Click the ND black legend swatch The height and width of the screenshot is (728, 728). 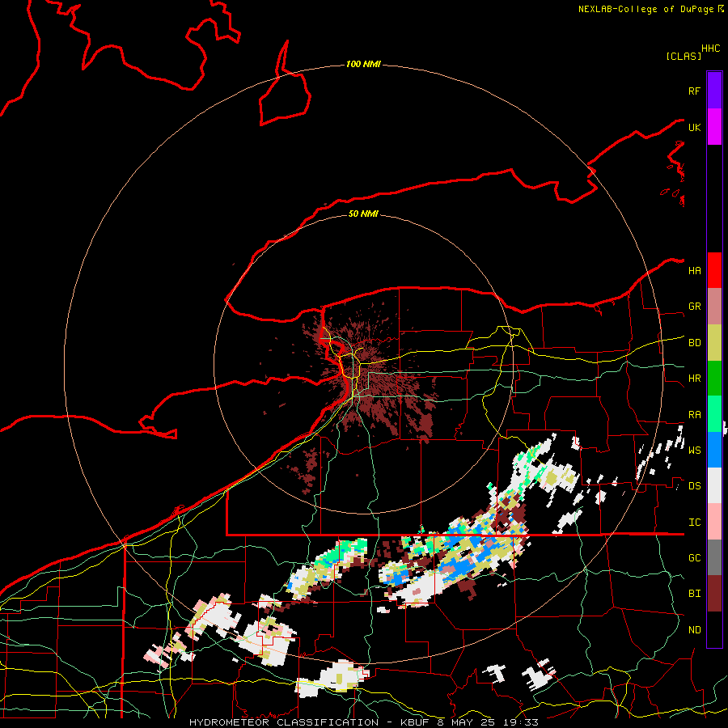pyautogui.click(x=714, y=629)
